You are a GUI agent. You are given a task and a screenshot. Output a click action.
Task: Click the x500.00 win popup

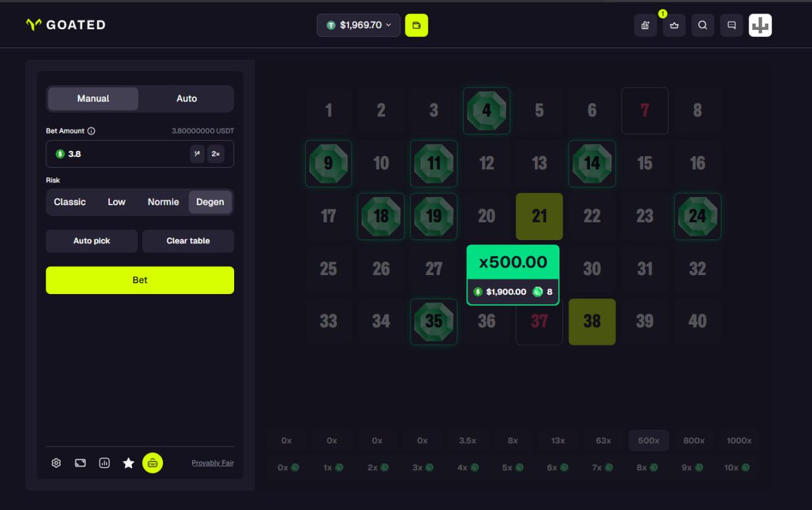pyautogui.click(x=513, y=275)
